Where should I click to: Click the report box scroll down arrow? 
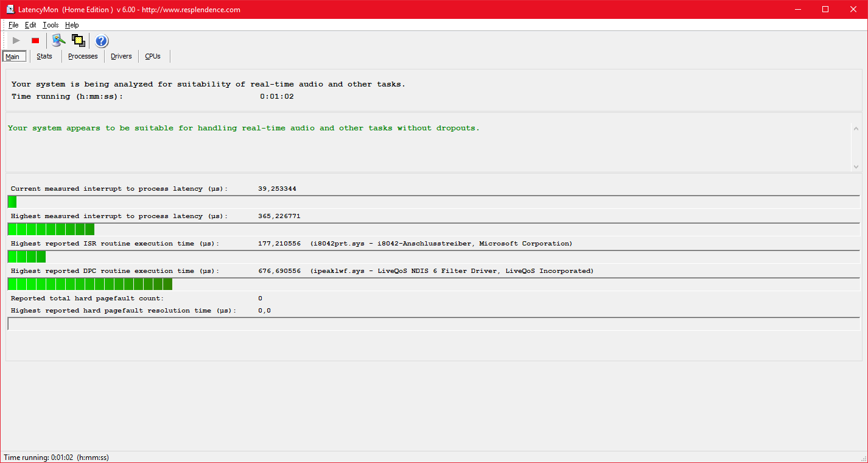tap(856, 166)
